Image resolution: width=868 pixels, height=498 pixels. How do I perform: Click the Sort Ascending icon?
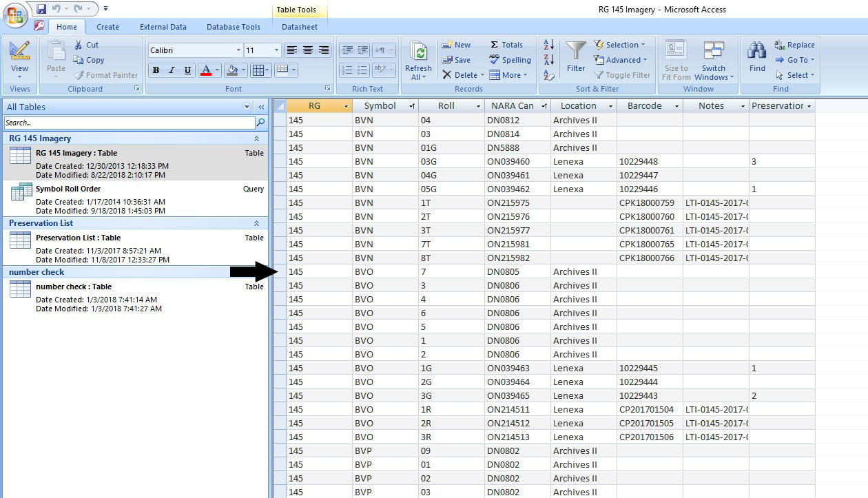549,45
